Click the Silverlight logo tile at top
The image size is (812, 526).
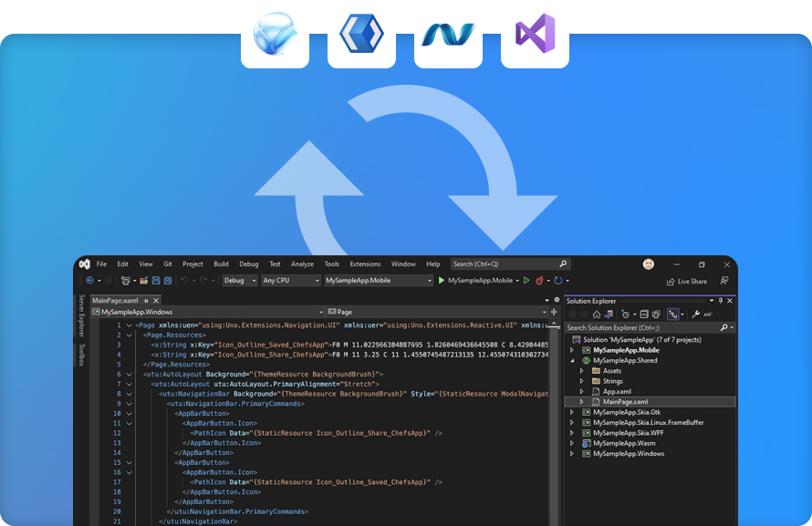tap(275, 36)
